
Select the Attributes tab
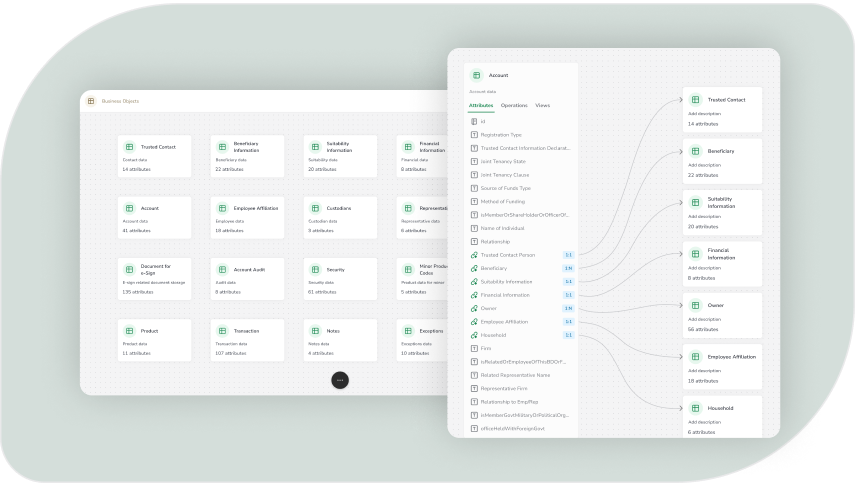click(481, 105)
